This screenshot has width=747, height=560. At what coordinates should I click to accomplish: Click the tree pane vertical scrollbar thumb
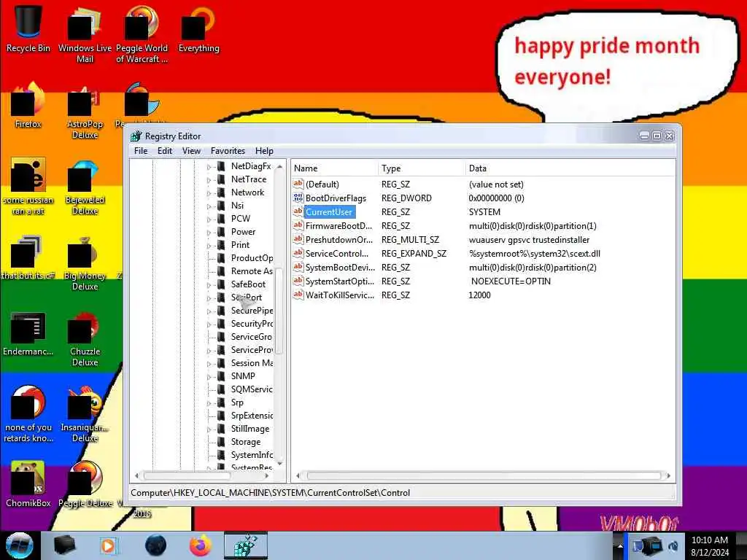click(x=279, y=311)
